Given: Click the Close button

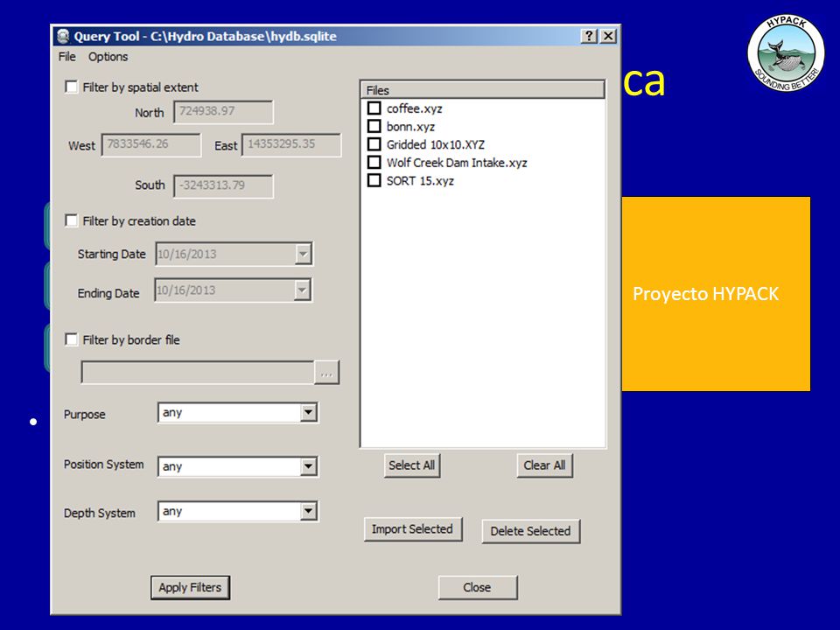Looking at the screenshot, I should coord(478,588).
